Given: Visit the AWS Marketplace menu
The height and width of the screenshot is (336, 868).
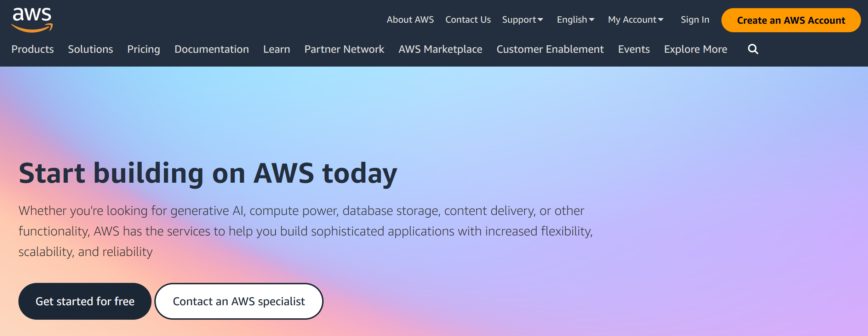Looking at the screenshot, I should click(x=440, y=49).
